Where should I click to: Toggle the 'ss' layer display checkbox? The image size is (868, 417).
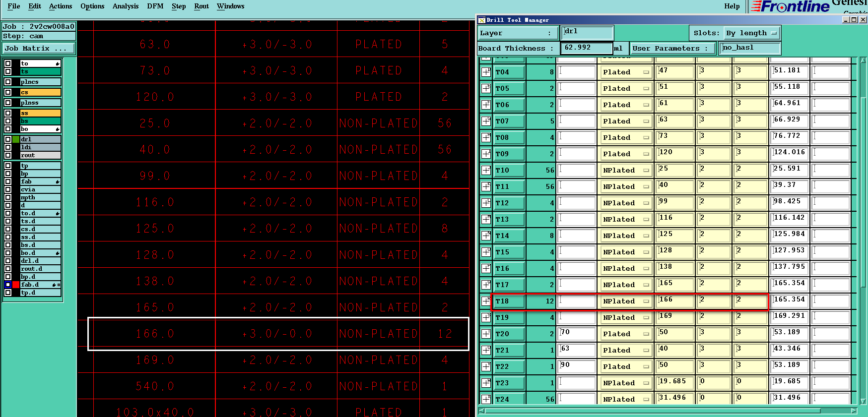tap(8, 113)
